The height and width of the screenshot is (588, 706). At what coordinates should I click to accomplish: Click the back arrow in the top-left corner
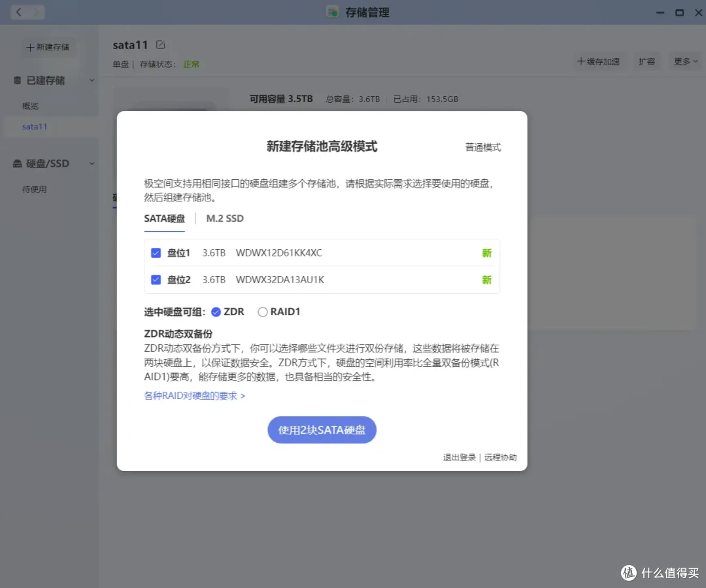(x=18, y=12)
